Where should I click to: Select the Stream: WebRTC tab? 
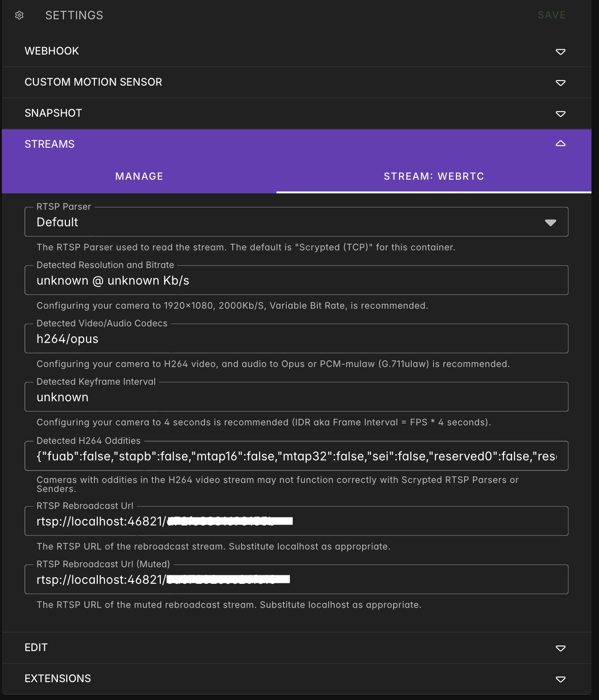click(433, 176)
